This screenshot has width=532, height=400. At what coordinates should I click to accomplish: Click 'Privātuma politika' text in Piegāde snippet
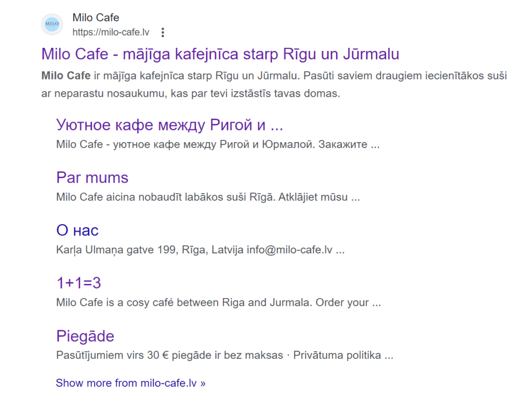pos(337,356)
